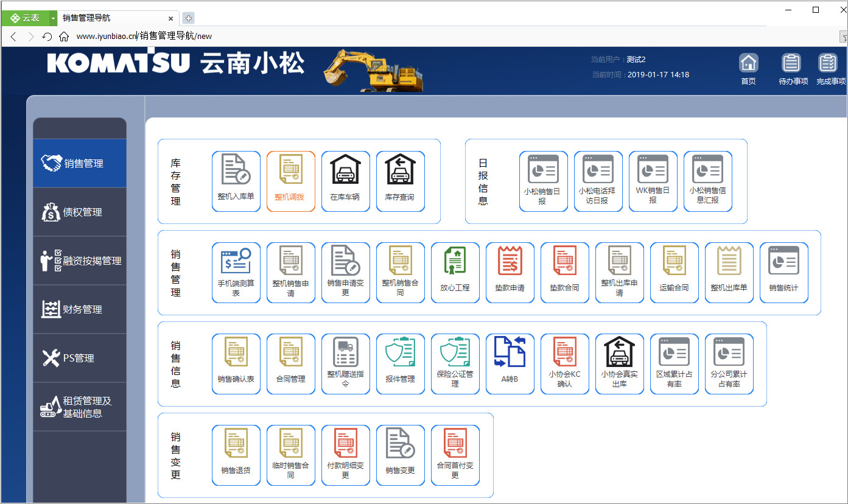The height and width of the screenshot is (504, 848).
Task: Open the WK销售日报 report
Action: 653,181
